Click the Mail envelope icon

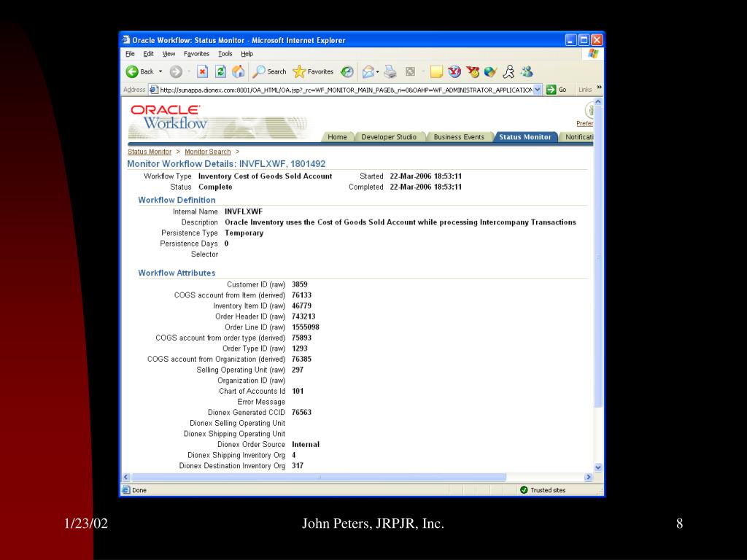(x=368, y=71)
